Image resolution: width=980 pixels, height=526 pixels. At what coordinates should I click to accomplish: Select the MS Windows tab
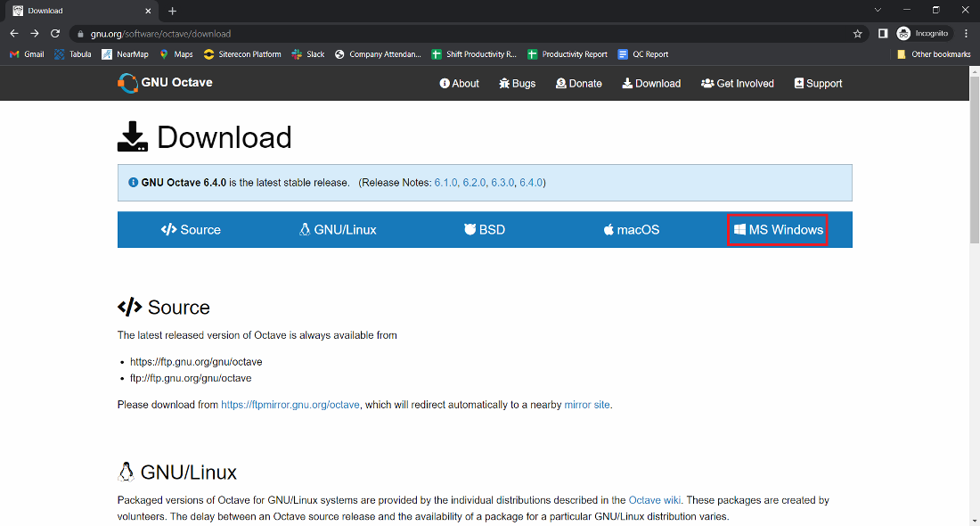point(778,229)
